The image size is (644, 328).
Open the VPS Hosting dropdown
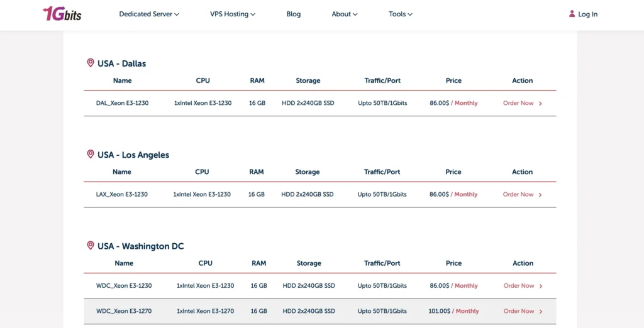click(233, 14)
